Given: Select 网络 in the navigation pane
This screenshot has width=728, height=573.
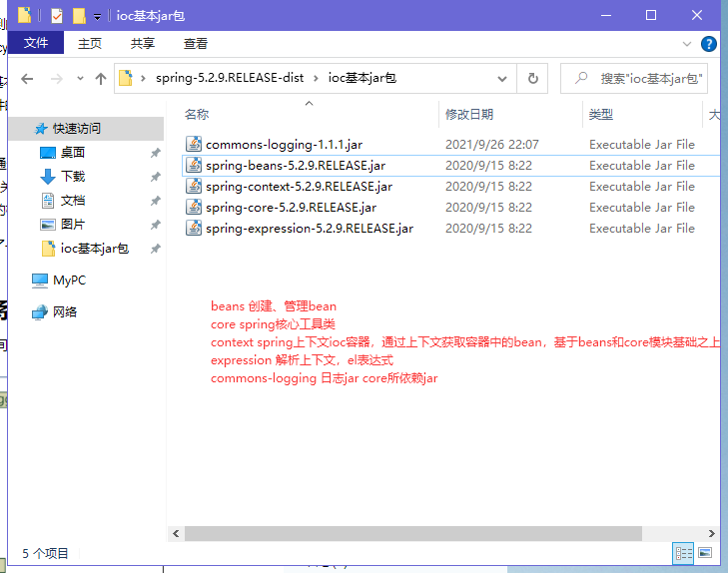Looking at the screenshot, I should pos(65,311).
